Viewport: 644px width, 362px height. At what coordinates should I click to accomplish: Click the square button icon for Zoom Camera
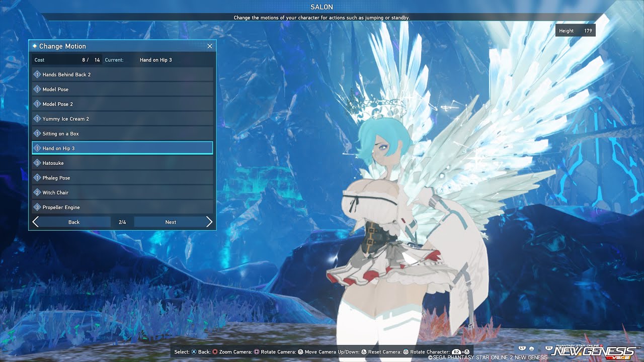tap(257, 352)
